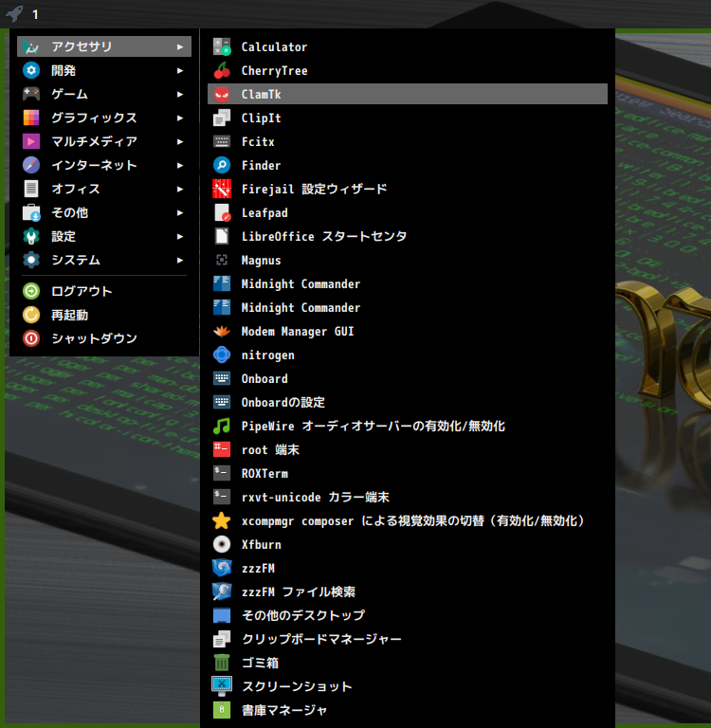Launch Finder with its magnifier icon
This screenshot has height=728, width=711.
pyautogui.click(x=222, y=165)
